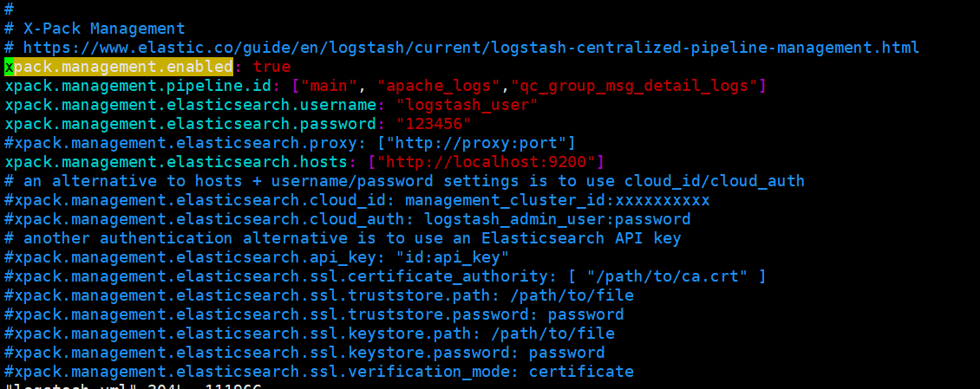This screenshot has height=389, width=980.
Task: Click the keystore.password commented line
Action: (x=304, y=353)
